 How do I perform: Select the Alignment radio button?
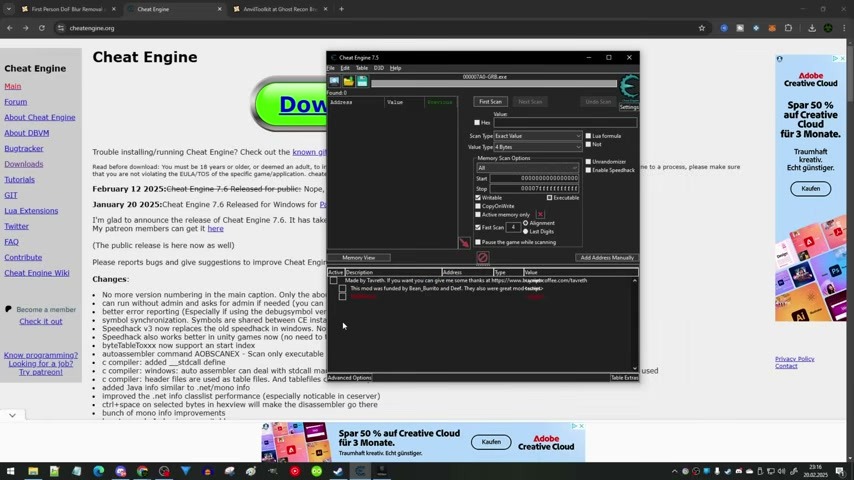[x=526, y=223]
